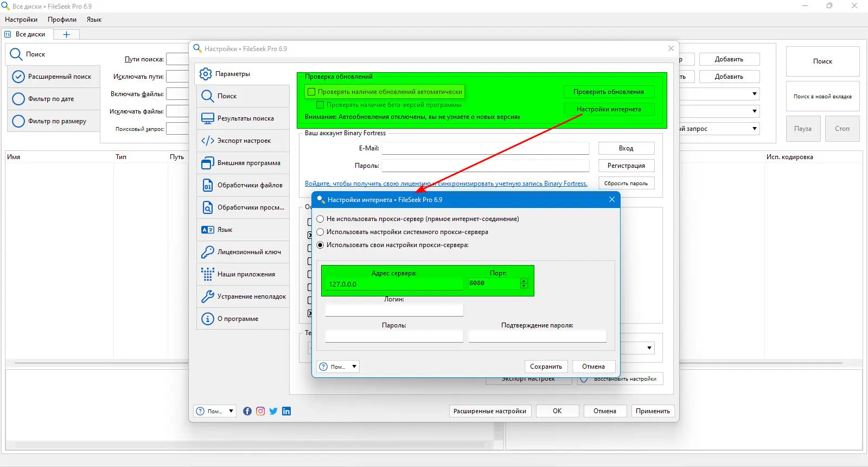This screenshot has height=467, width=868.
Task: Open the Instagram link icon
Action: coord(260,411)
